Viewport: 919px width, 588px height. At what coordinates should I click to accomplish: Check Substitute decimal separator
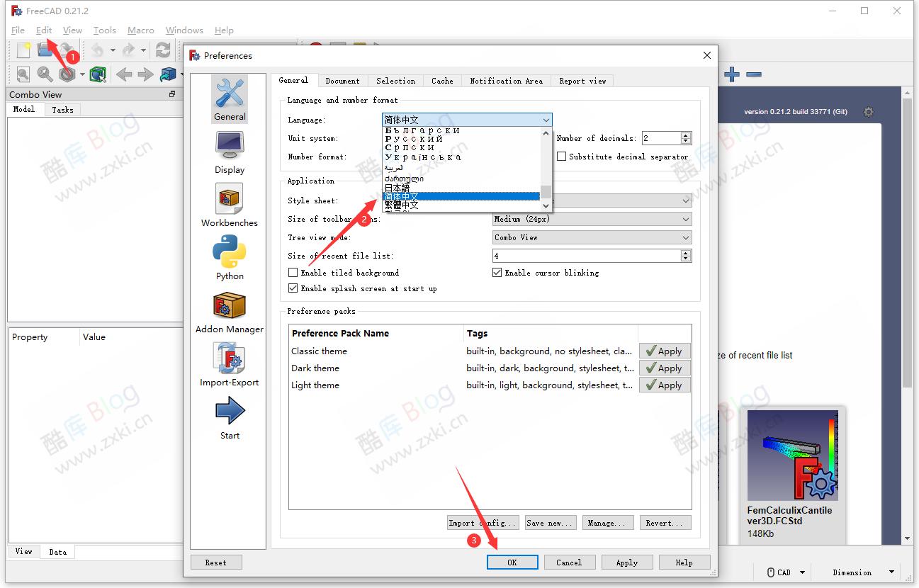561,157
